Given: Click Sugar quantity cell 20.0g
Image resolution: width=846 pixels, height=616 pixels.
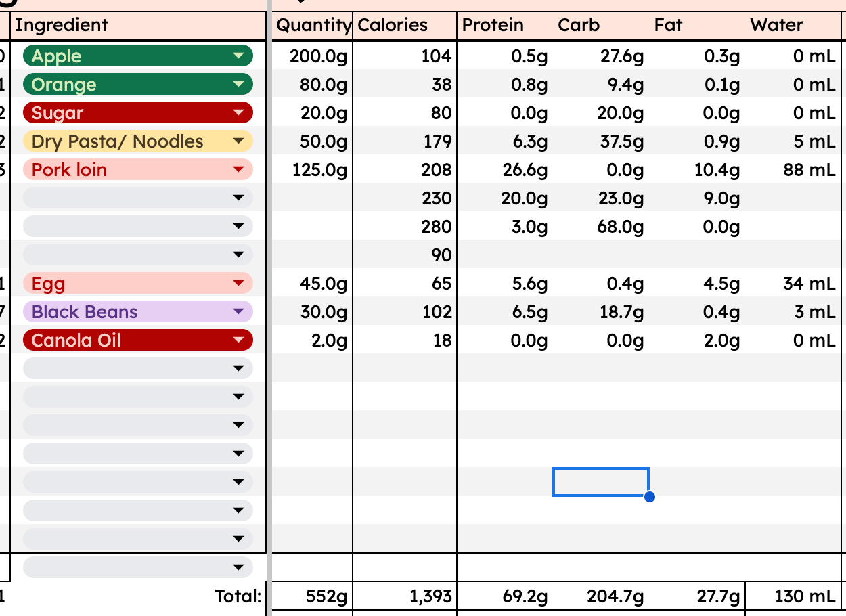Looking at the screenshot, I should (312, 113).
